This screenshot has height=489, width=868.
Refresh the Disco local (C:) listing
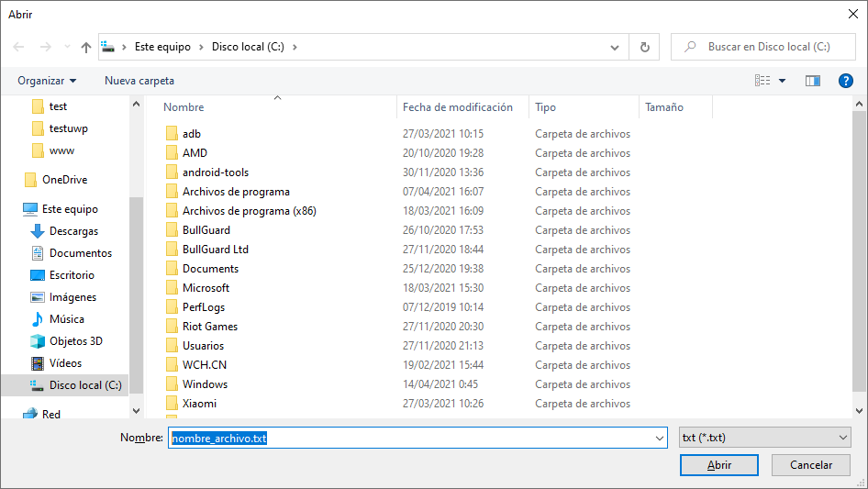(644, 47)
